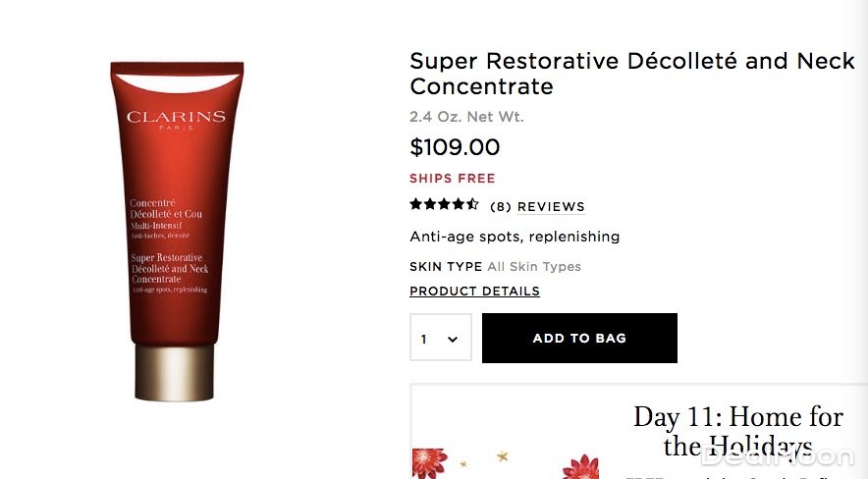Click the 2.4 Oz. Net Wt. size text
Viewport: 868px width, 479px height.
(x=466, y=117)
